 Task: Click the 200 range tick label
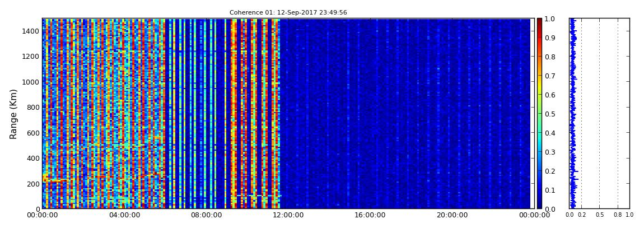[33, 184]
